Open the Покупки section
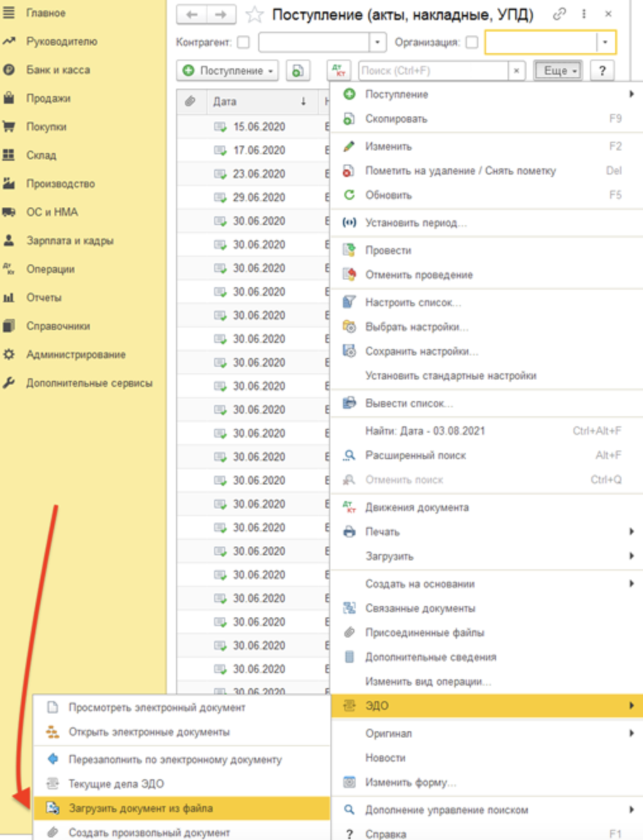The image size is (643, 840). pyautogui.click(x=46, y=127)
